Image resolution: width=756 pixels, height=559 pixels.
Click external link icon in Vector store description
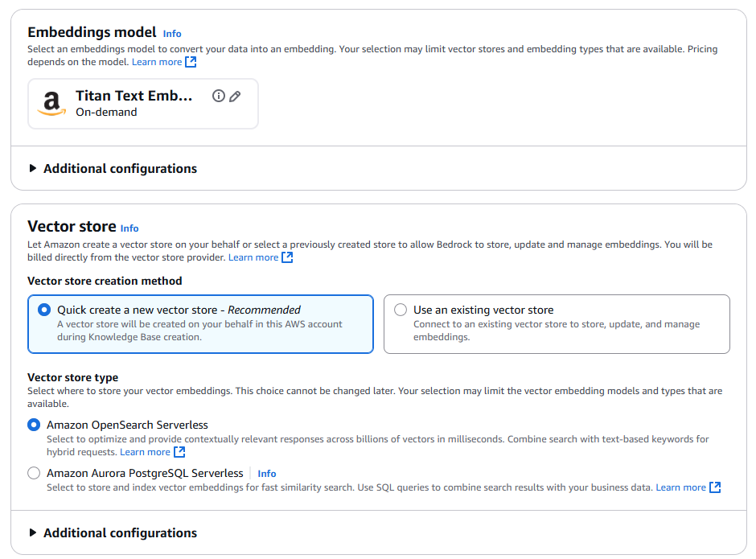tap(287, 257)
